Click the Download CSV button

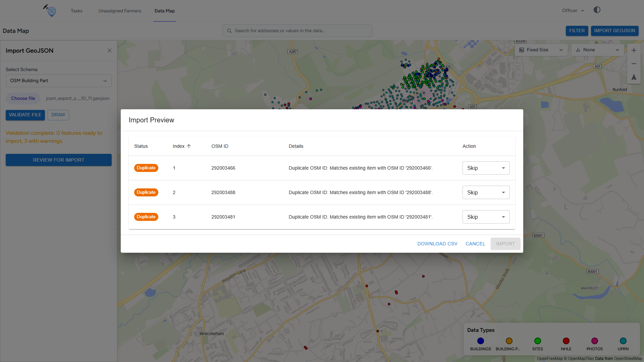coord(437,244)
